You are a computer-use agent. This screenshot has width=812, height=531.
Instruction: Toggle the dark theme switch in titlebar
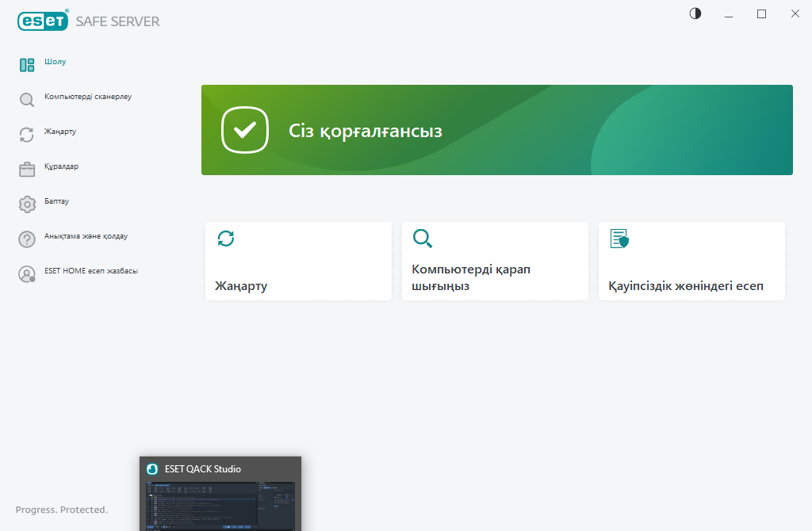click(x=695, y=13)
